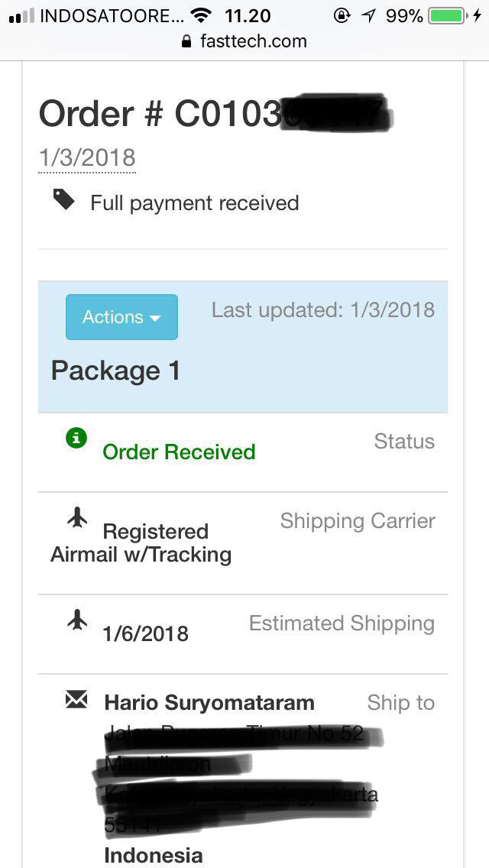Image resolution: width=489 pixels, height=868 pixels.
Task: Tap the rotation lock icon in status bar
Action: coord(342,15)
